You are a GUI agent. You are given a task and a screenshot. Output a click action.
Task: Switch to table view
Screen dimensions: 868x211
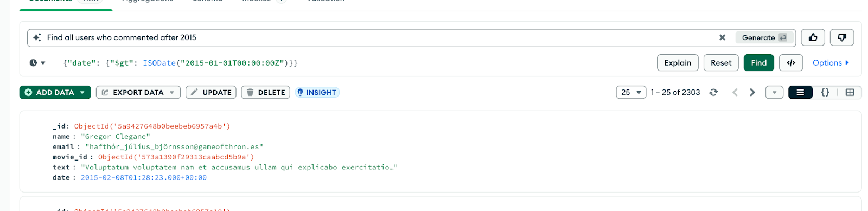coord(850,92)
